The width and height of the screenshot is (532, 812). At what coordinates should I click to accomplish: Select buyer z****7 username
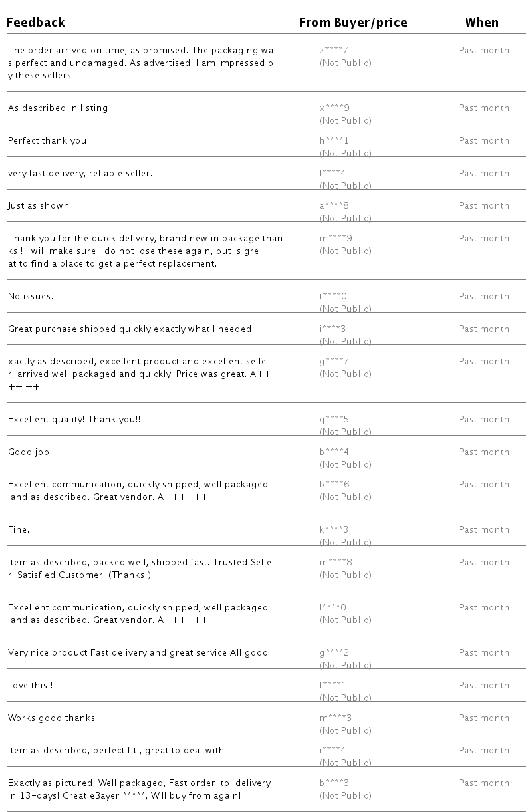(334, 51)
